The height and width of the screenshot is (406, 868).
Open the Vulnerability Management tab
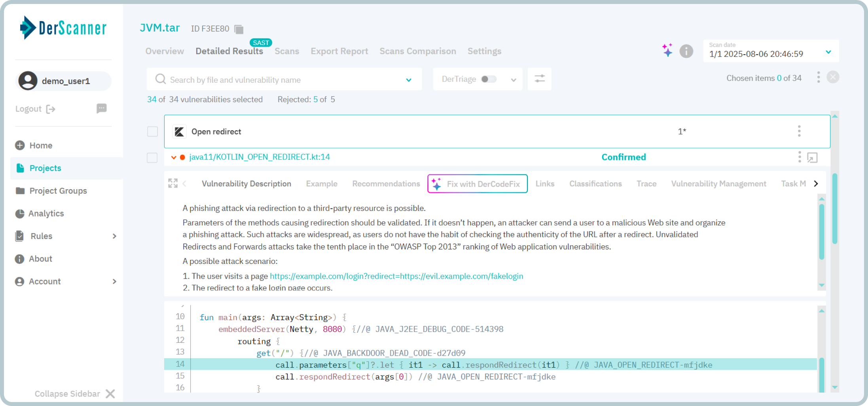pos(718,184)
